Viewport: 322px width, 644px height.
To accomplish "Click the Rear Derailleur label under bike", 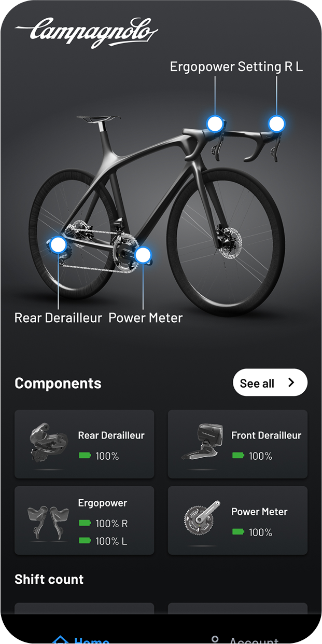I will coord(59,318).
